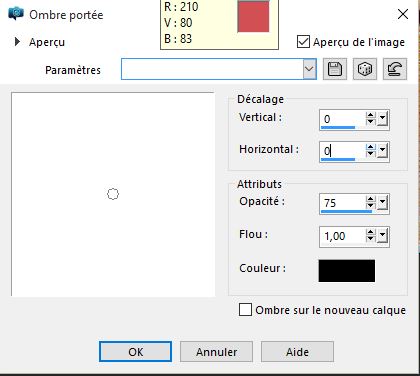Viewport: 420px width, 376px height.
Task: Open the Vertical offset slider popup arrow
Action: [383, 119]
